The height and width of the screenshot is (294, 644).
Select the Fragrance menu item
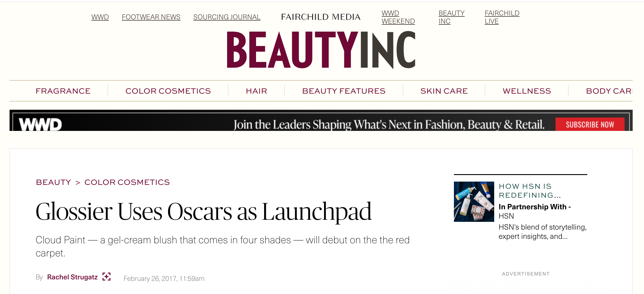pyautogui.click(x=63, y=91)
